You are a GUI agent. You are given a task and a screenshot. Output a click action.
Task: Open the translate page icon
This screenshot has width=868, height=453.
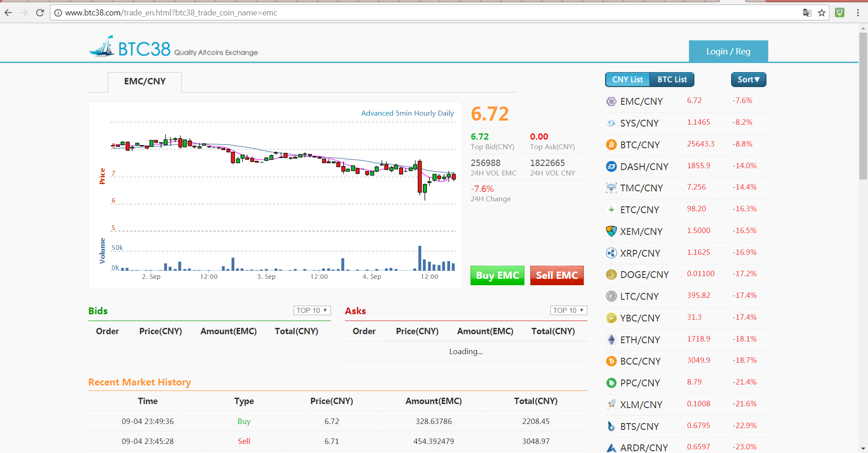(x=807, y=13)
